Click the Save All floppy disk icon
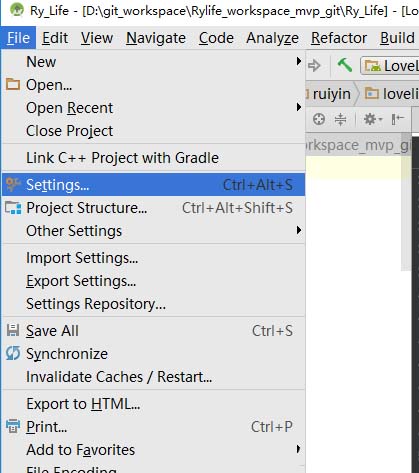 pos(13,330)
